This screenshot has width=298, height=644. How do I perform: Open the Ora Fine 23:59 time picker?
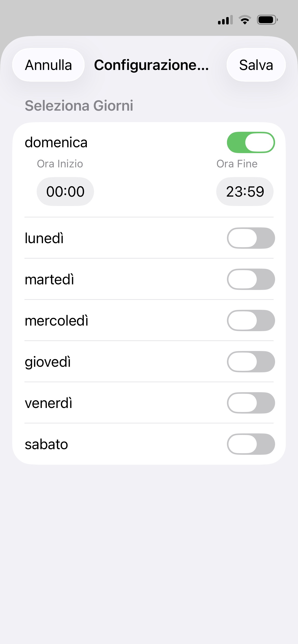click(x=245, y=192)
